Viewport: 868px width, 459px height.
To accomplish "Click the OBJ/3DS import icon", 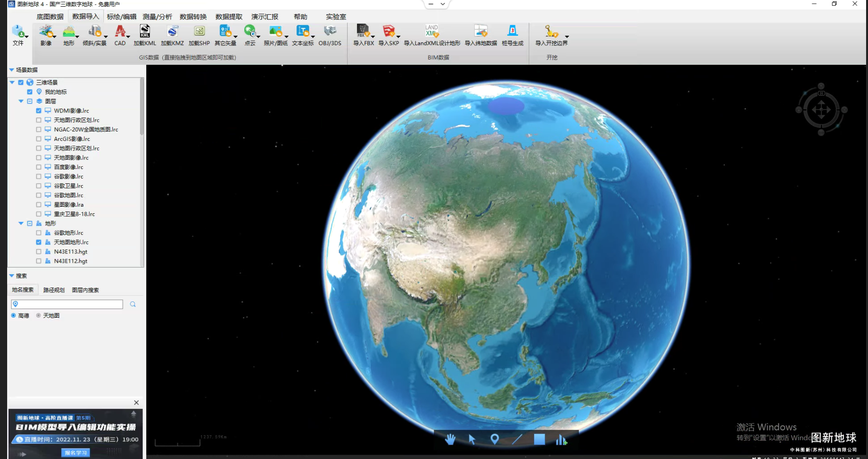I will pyautogui.click(x=329, y=31).
